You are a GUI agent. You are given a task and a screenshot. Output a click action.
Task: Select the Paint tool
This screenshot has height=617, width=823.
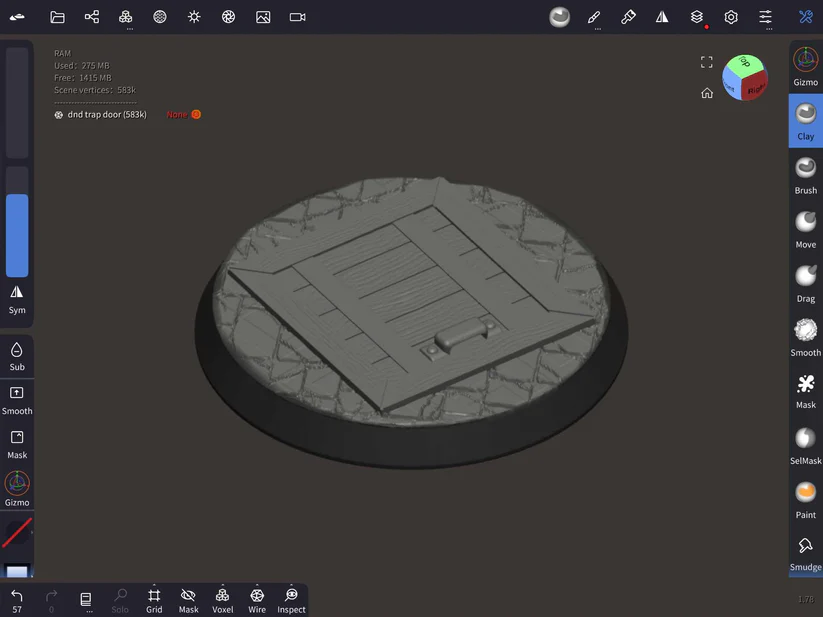pos(806,500)
